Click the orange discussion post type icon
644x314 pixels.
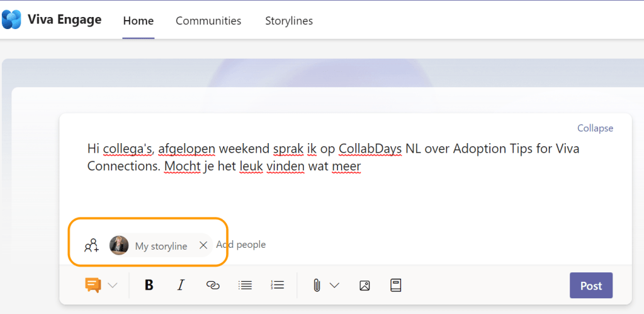[x=93, y=286]
